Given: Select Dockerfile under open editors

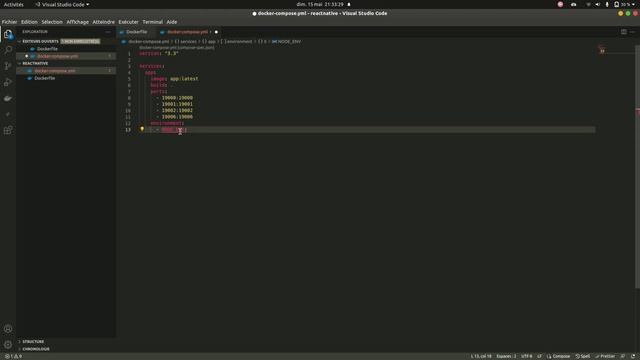Looking at the screenshot, I should pyautogui.click(x=47, y=49).
